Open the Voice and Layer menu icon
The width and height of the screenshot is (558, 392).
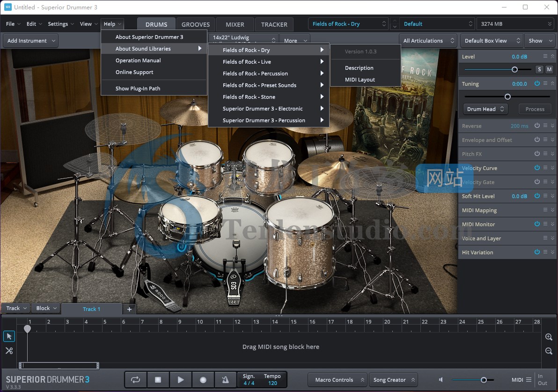point(545,238)
